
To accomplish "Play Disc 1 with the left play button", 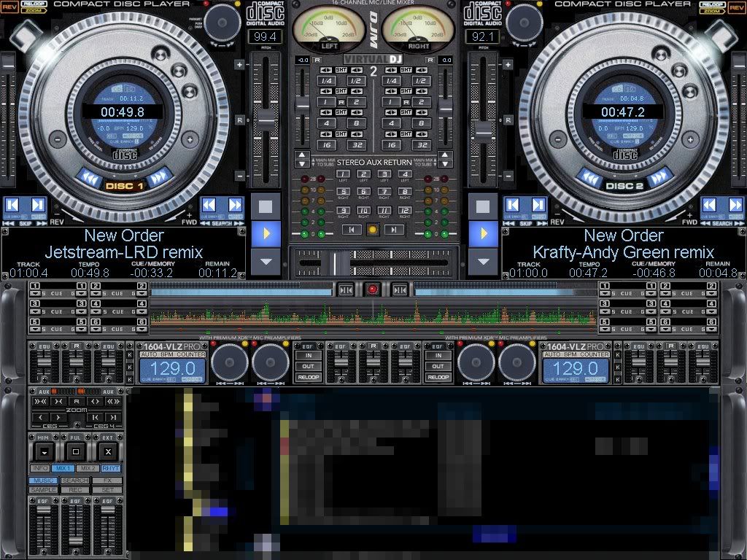I will [x=266, y=233].
